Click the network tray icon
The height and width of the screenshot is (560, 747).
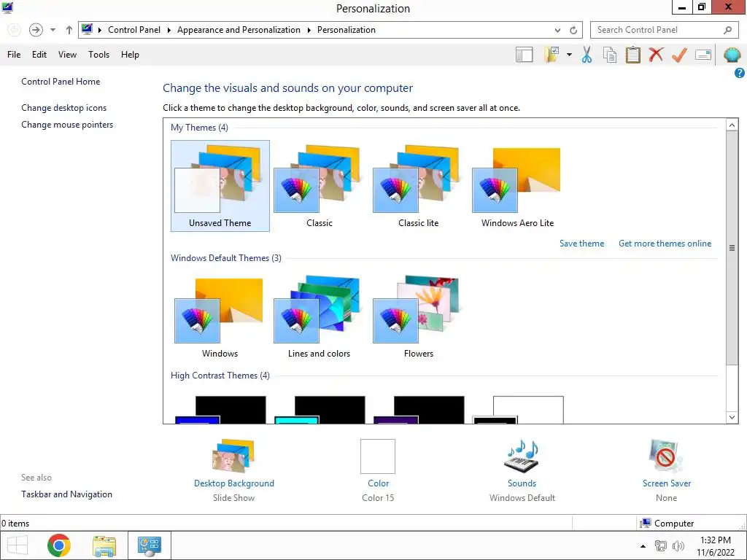[x=660, y=545]
